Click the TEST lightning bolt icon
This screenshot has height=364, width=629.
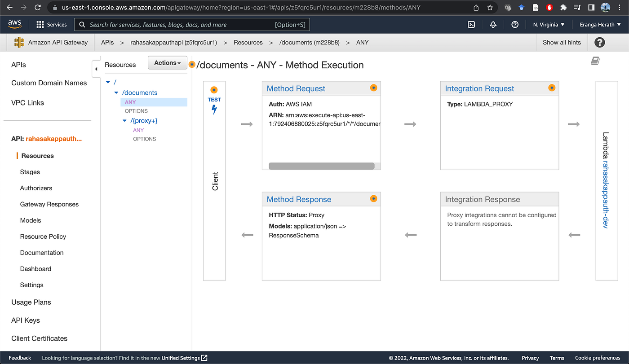click(214, 109)
